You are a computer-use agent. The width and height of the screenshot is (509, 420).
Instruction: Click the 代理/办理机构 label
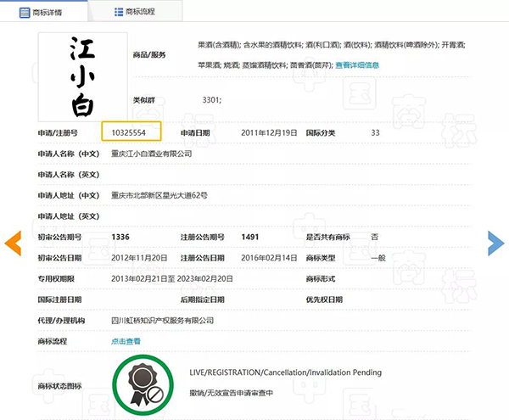[x=61, y=321]
